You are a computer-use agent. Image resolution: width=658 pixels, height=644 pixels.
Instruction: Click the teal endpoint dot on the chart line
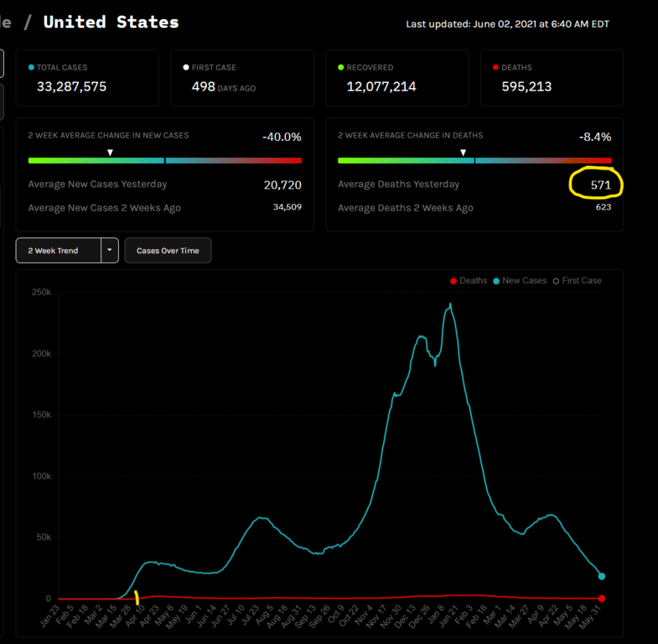(x=602, y=576)
